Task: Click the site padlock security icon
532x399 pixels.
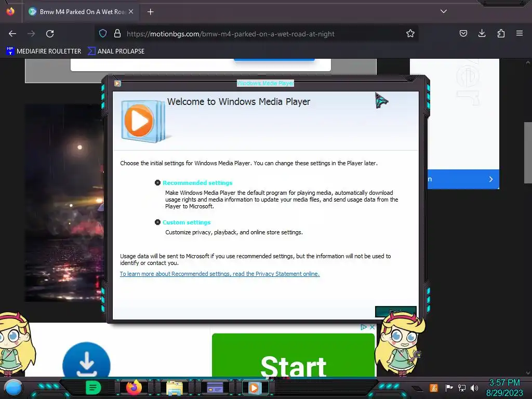Action: pyautogui.click(x=117, y=33)
